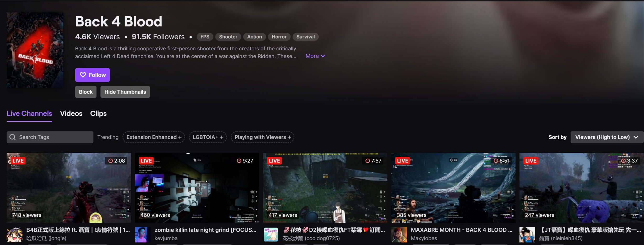Image resolution: width=644 pixels, height=245 pixels.
Task: Click the heart icon inside the Follow button
Action: (x=83, y=75)
